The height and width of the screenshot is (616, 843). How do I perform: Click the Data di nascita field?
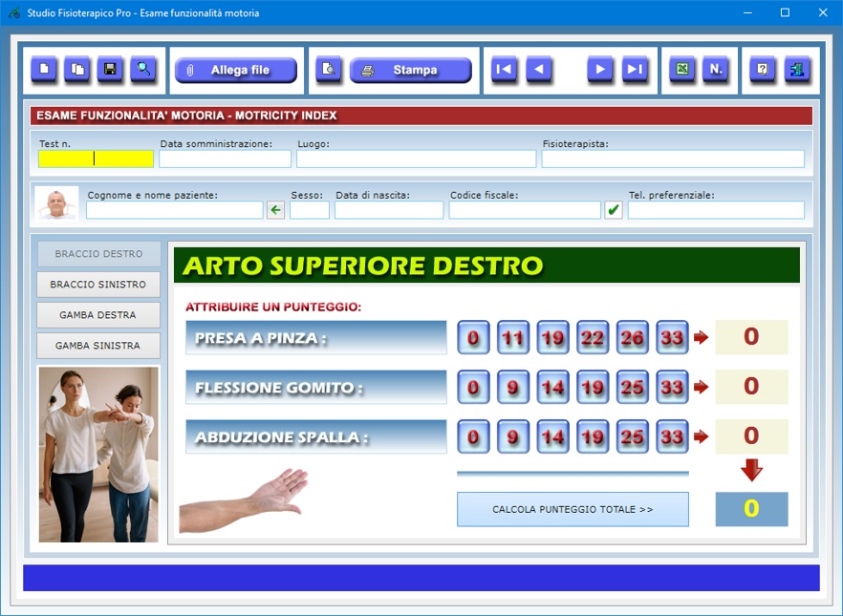tap(389, 210)
